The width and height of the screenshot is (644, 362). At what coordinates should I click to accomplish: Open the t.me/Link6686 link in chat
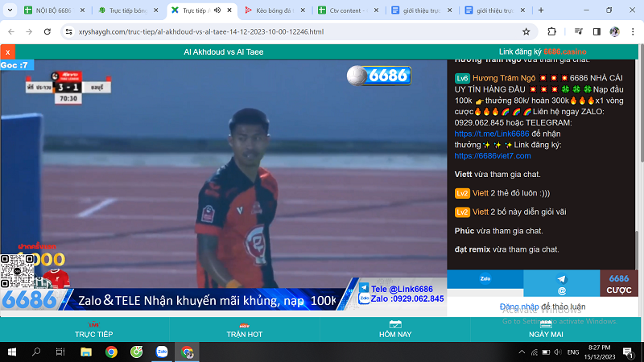[x=492, y=134]
